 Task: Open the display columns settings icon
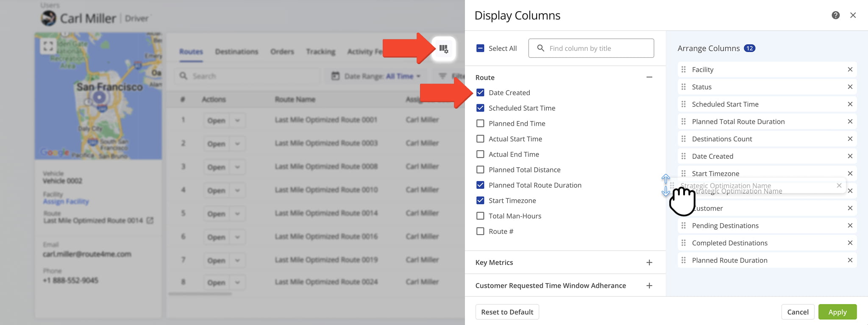pyautogui.click(x=443, y=49)
